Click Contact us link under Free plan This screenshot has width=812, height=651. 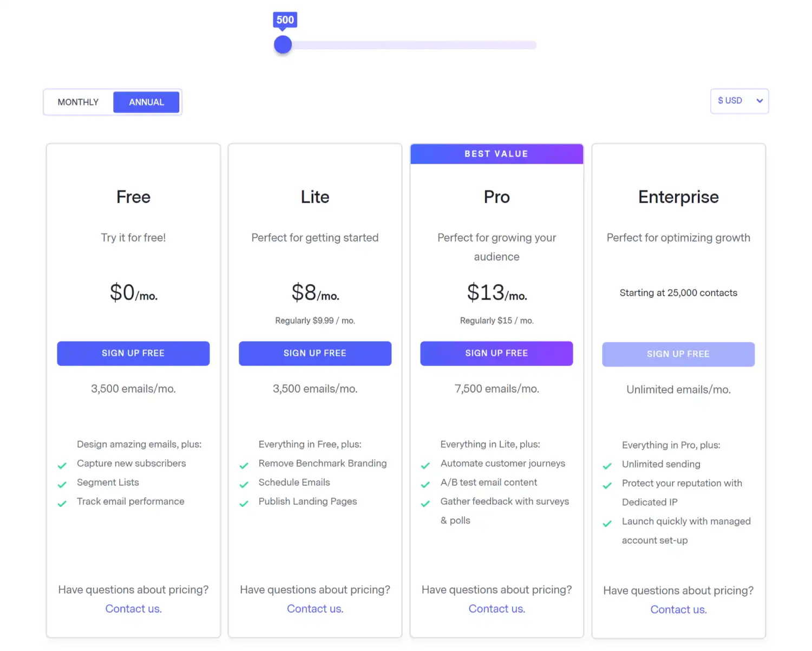click(133, 609)
